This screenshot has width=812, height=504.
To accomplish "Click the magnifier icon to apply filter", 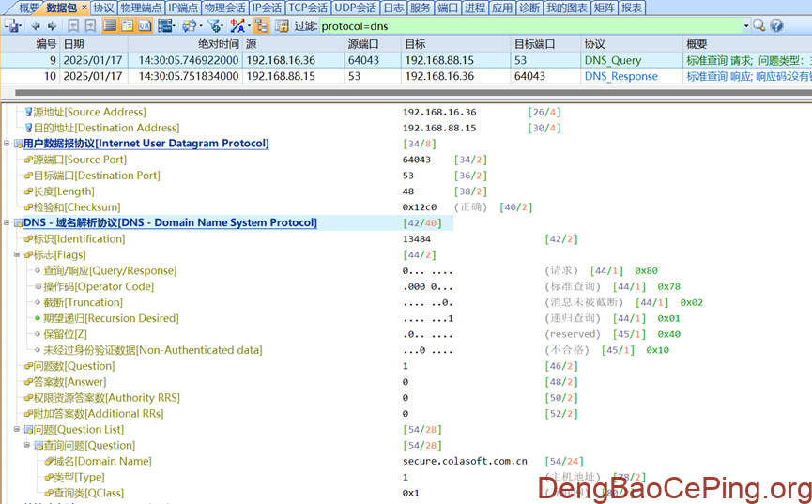I will [758, 26].
